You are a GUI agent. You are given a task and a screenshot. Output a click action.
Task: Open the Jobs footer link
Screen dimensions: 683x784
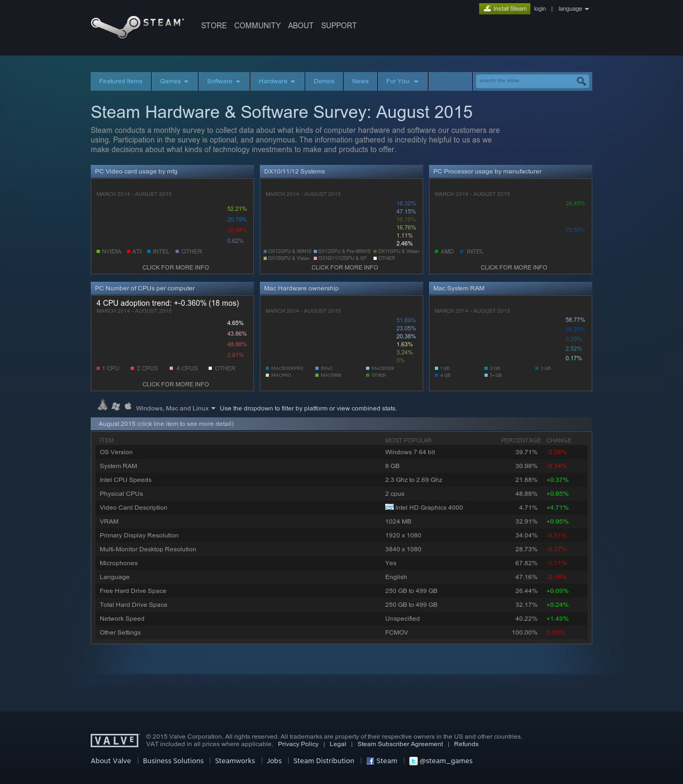[274, 761]
